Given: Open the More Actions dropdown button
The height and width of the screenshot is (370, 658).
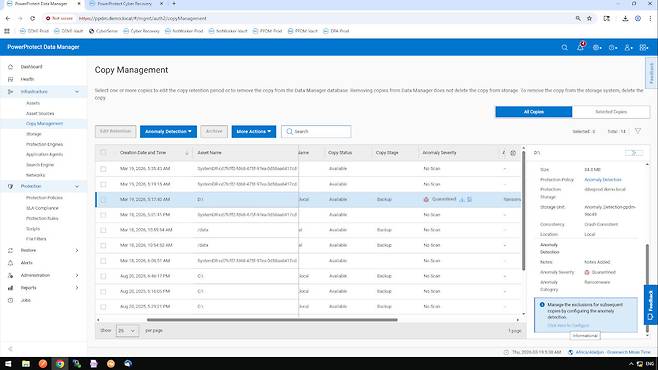Looking at the screenshot, I should pyautogui.click(x=253, y=131).
